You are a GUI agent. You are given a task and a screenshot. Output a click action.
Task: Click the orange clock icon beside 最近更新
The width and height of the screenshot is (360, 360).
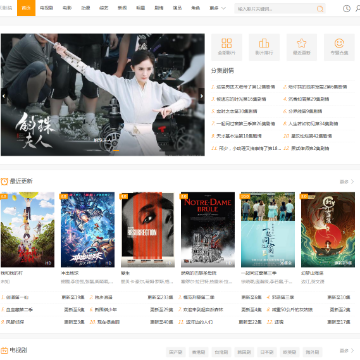coord(4,181)
